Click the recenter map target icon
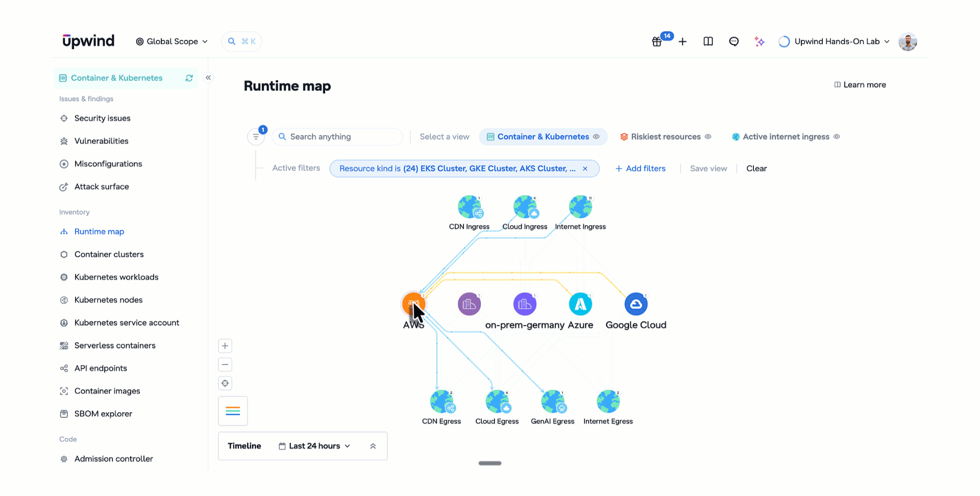Screen dimensions: 980x496 click(225, 383)
